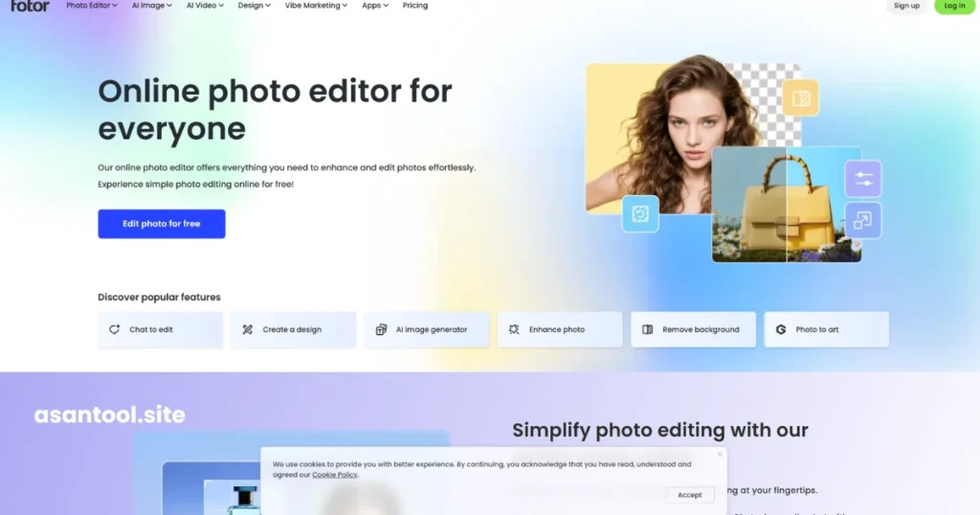
Task: Open the Design menu
Action: pos(254,6)
